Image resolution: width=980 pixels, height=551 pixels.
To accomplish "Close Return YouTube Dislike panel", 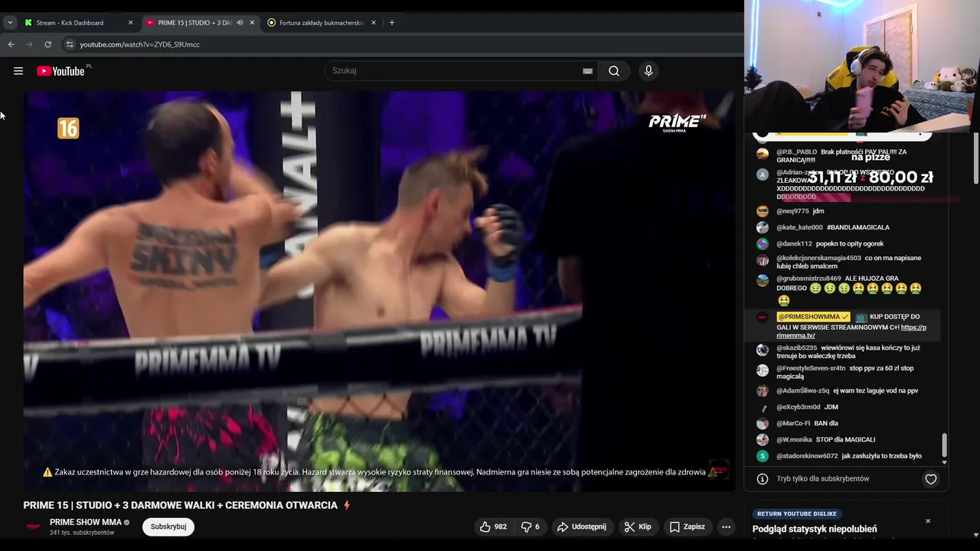I will point(928,521).
